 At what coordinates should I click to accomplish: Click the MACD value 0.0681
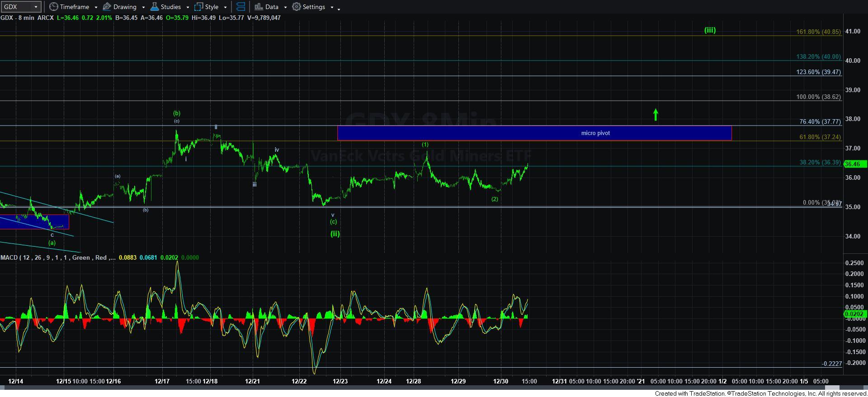(148, 257)
